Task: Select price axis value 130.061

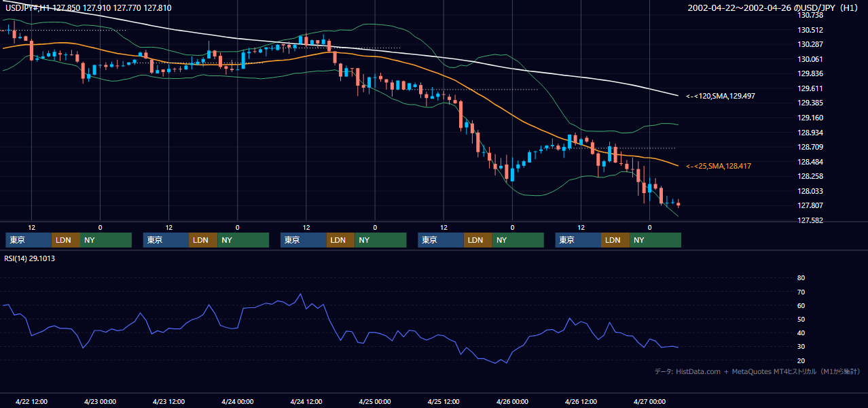Action: (810, 59)
